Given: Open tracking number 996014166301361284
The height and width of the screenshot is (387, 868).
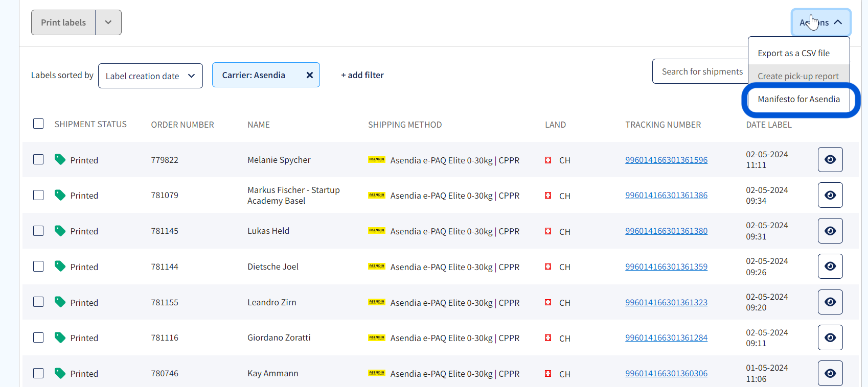Looking at the screenshot, I should (x=666, y=337).
